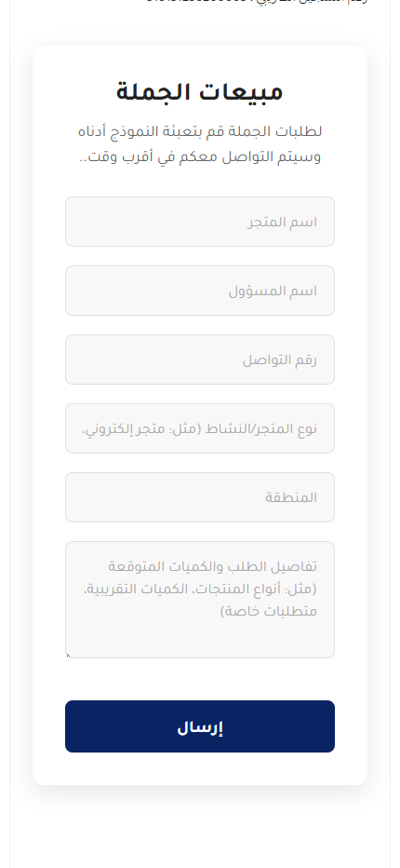Click the تفاصيل الطلب والكميات textarea
Viewport: 400px width, 868px height.
pyautogui.click(x=200, y=600)
